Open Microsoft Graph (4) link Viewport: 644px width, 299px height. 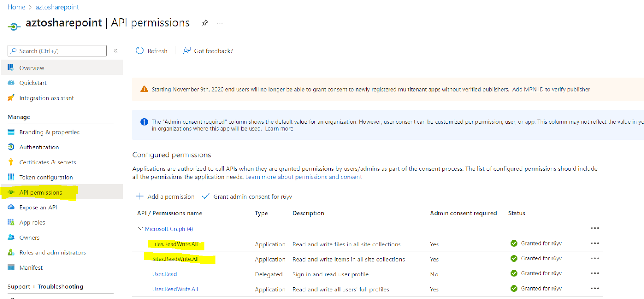[x=169, y=229]
